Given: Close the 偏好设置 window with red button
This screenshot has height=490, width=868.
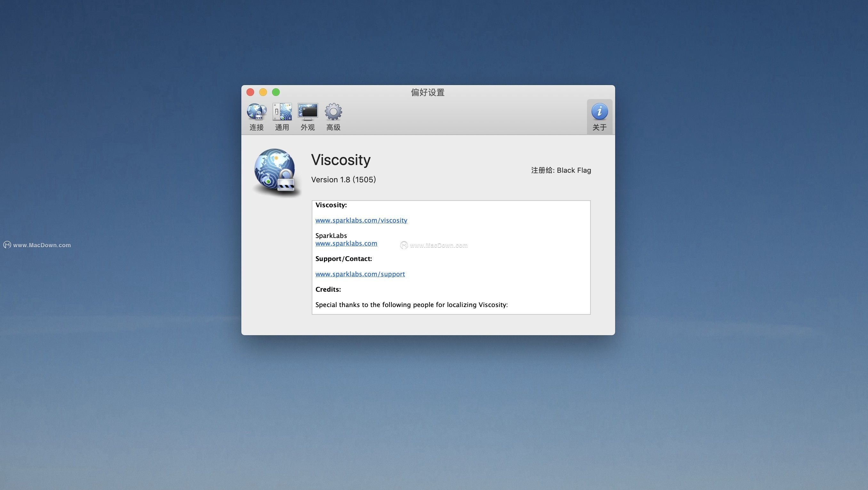Looking at the screenshot, I should pyautogui.click(x=250, y=92).
